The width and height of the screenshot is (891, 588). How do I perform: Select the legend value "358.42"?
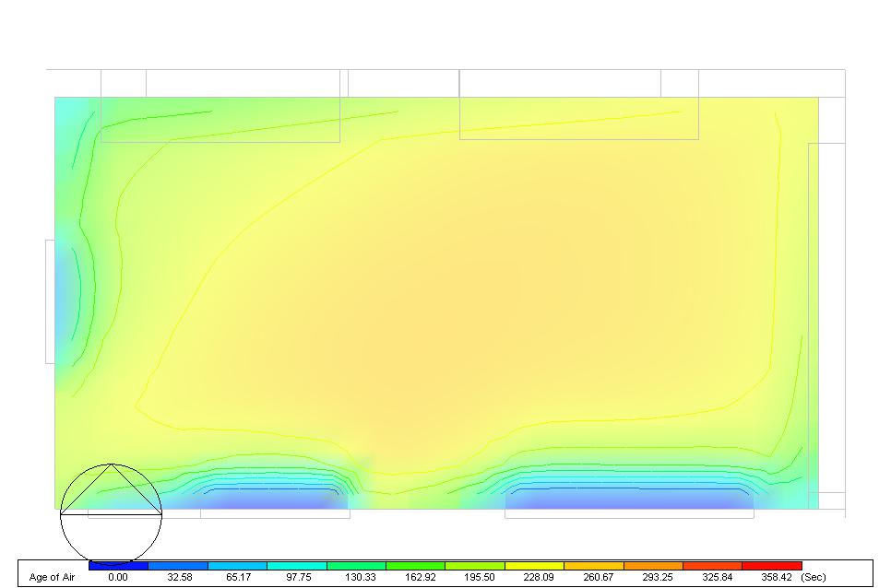pyautogui.click(x=777, y=577)
